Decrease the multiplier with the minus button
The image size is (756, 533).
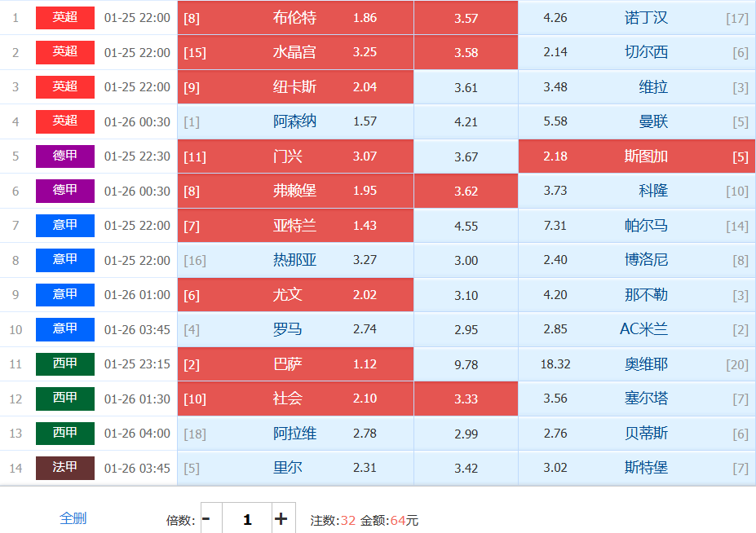(206, 519)
